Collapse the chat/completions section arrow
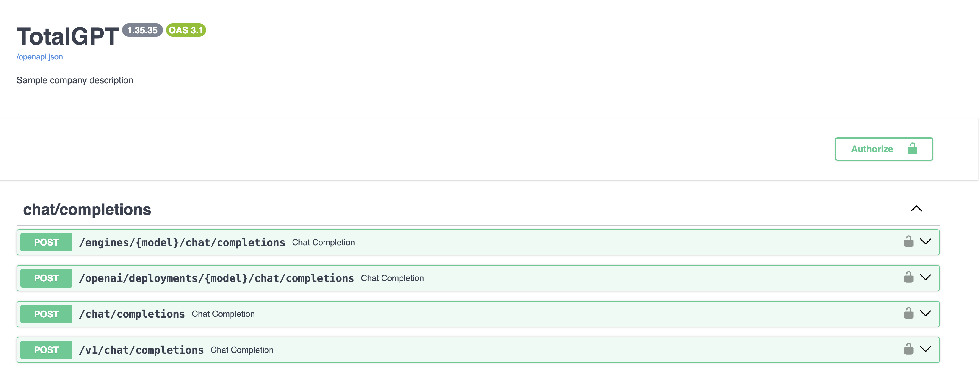Image resolution: width=980 pixels, height=380 pixels. 916,208
